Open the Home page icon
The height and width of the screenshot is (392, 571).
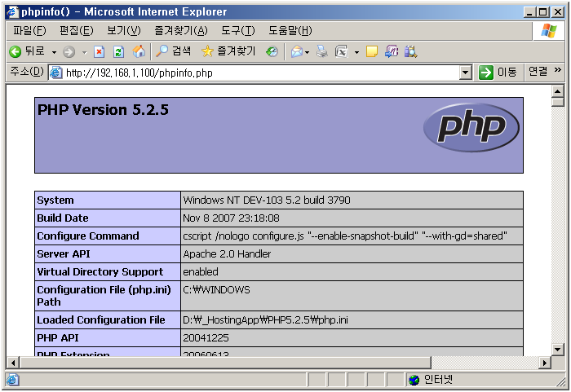139,51
